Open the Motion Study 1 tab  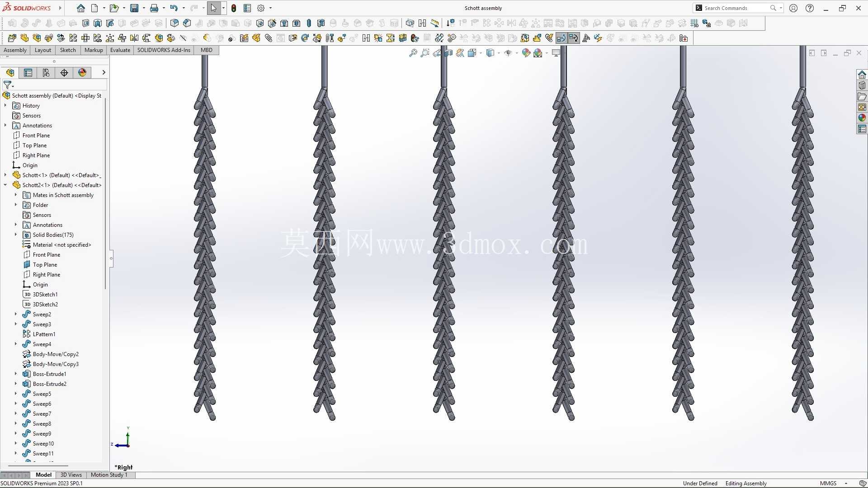(x=109, y=475)
